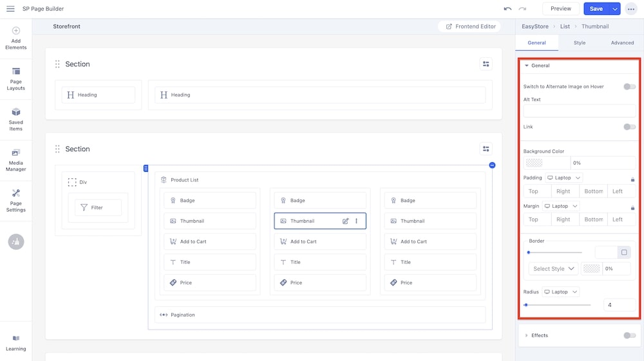Screen dimensions: 644x361
Task: Open Saved Items in the sidebar
Action: (16, 119)
